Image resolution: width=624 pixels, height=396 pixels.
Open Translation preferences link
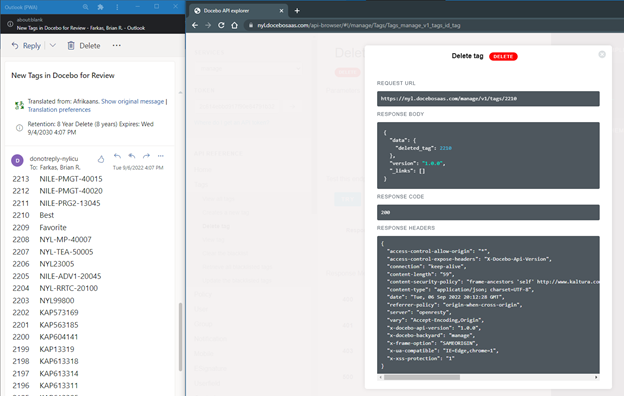coord(59,109)
